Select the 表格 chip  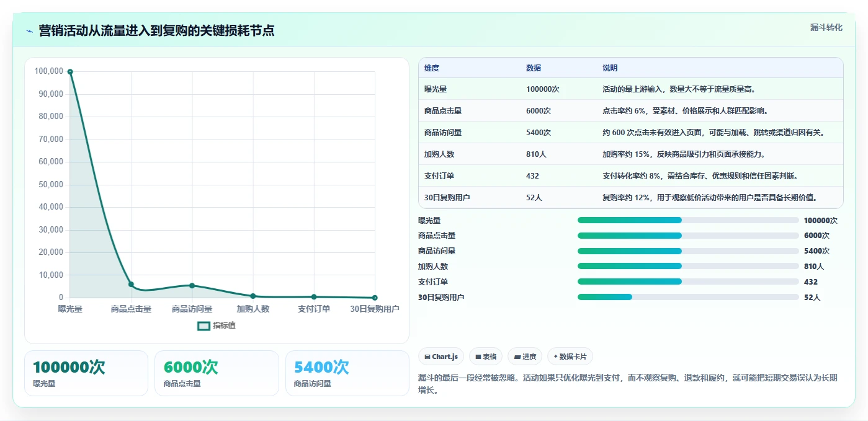tap(485, 357)
